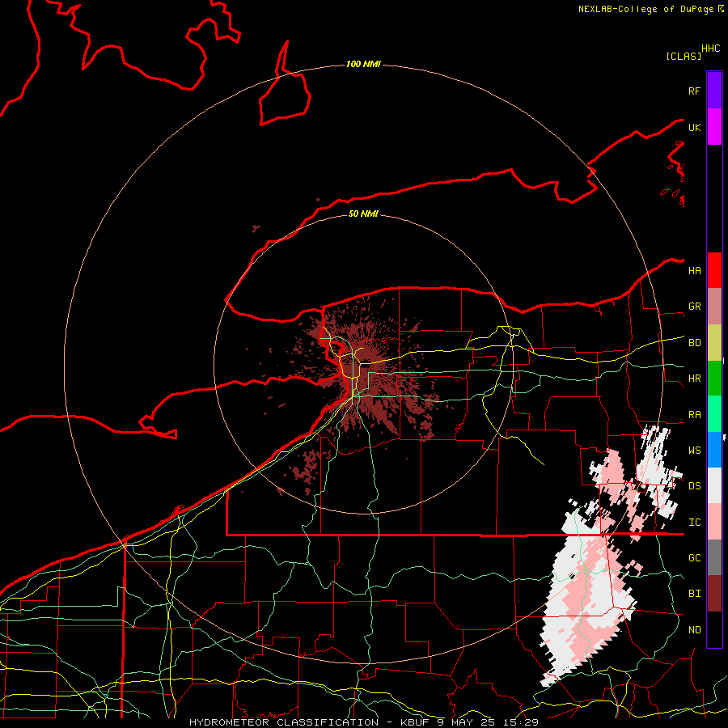
Task: Click the HHC product code label
Action: point(711,49)
